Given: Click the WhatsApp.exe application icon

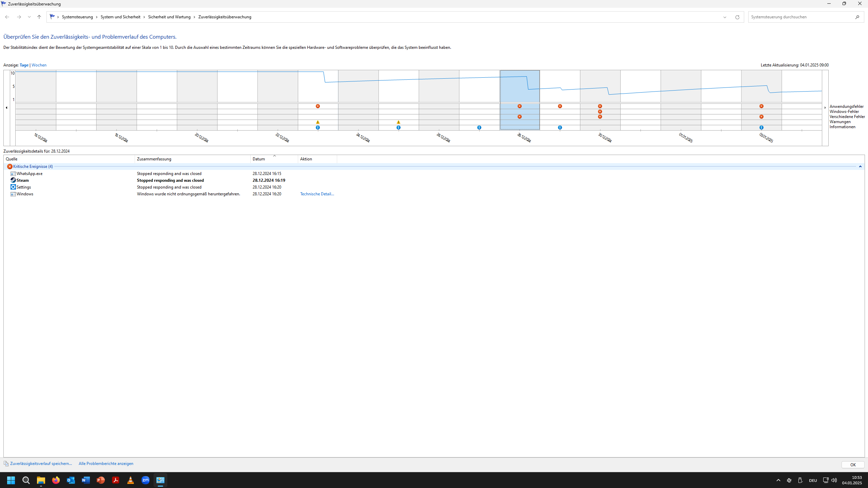Looking at the screenshot, I should tap(13, 173).
